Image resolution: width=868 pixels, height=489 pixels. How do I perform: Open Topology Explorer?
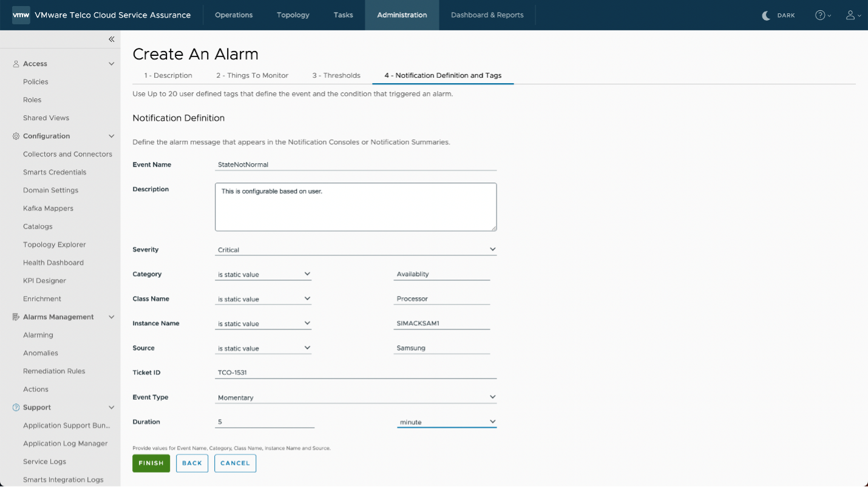(x=55, y=245)
